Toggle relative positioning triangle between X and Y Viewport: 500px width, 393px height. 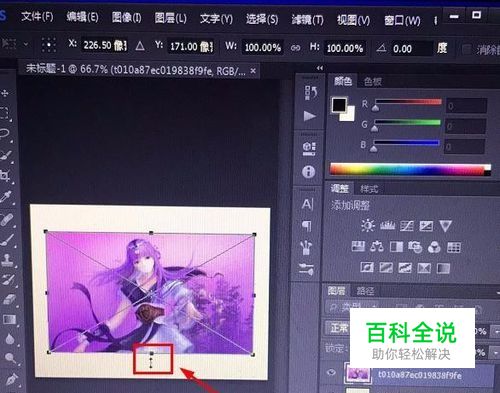[x=140, y=46]
